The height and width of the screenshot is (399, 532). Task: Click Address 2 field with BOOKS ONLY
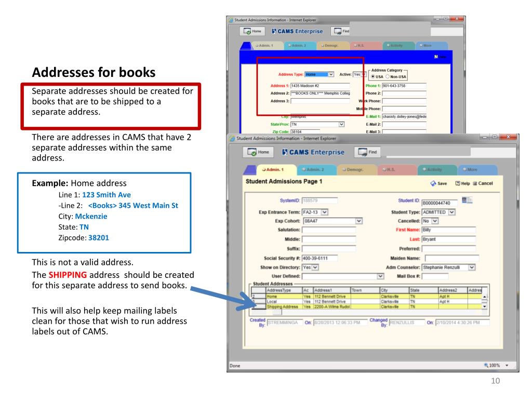coord(320,93)
